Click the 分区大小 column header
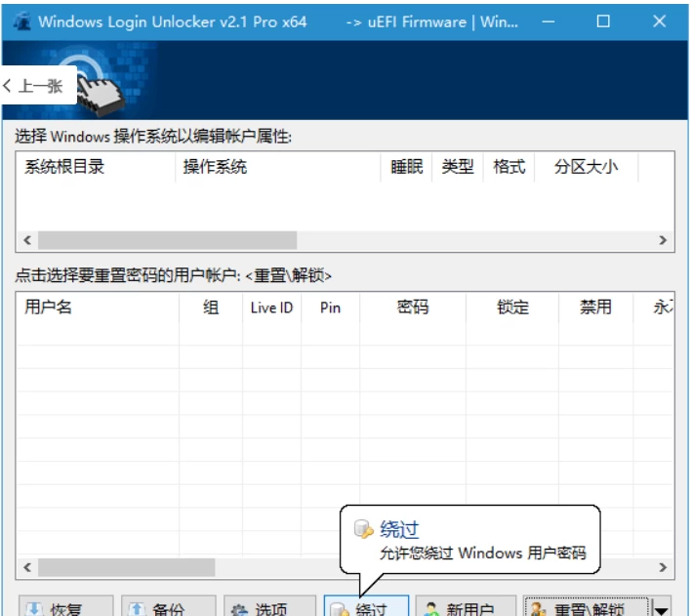The width and height of the screenshot is (692, 616). (x=586, y=167)
